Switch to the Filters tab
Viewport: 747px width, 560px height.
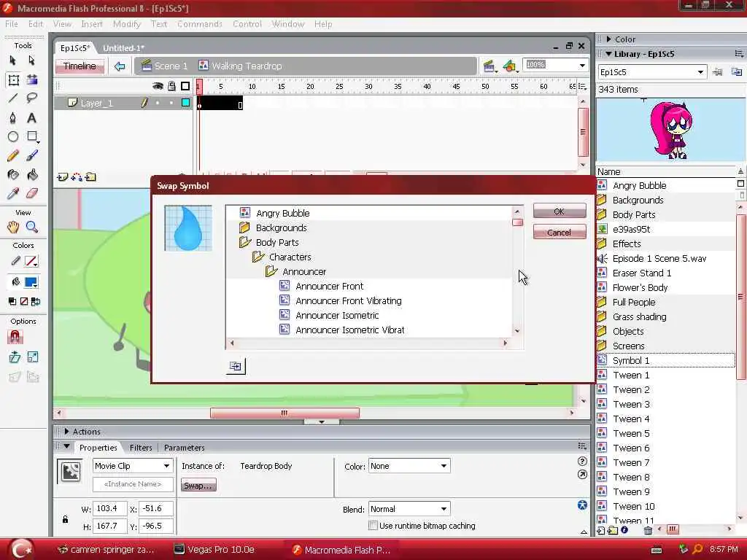pos(141,448)
